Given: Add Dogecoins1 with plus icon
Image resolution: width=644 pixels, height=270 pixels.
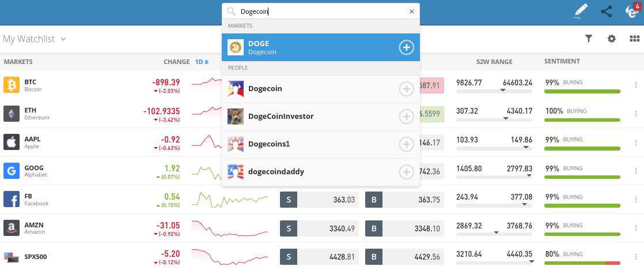Looking at the screenshot, I should (406, 144).
